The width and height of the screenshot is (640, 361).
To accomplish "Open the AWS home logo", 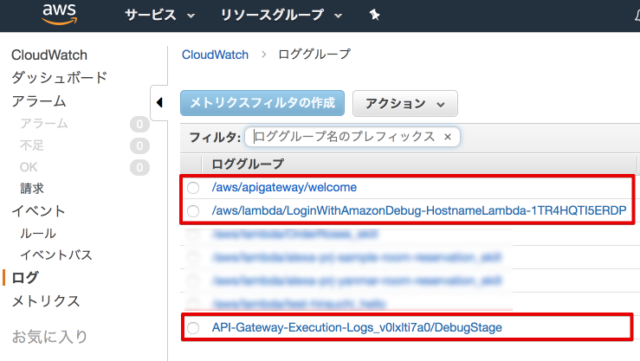I will point(59,15).
